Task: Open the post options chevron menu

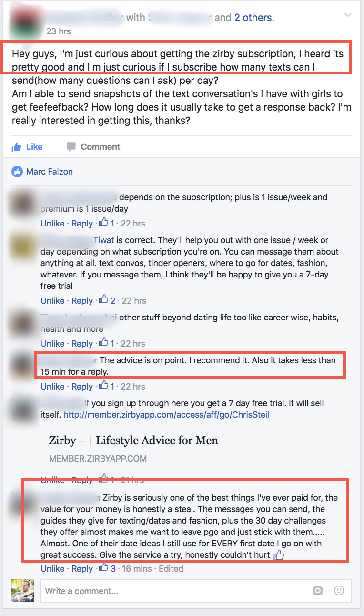Action: 348,15
